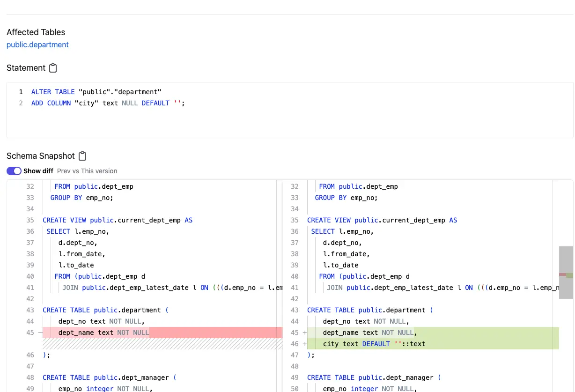
Task: Click the red change marker in overview ruler
Action: 562,274
